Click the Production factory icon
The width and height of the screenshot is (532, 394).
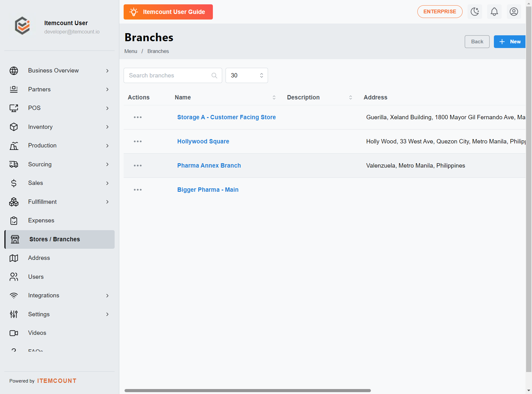[14, 146]
